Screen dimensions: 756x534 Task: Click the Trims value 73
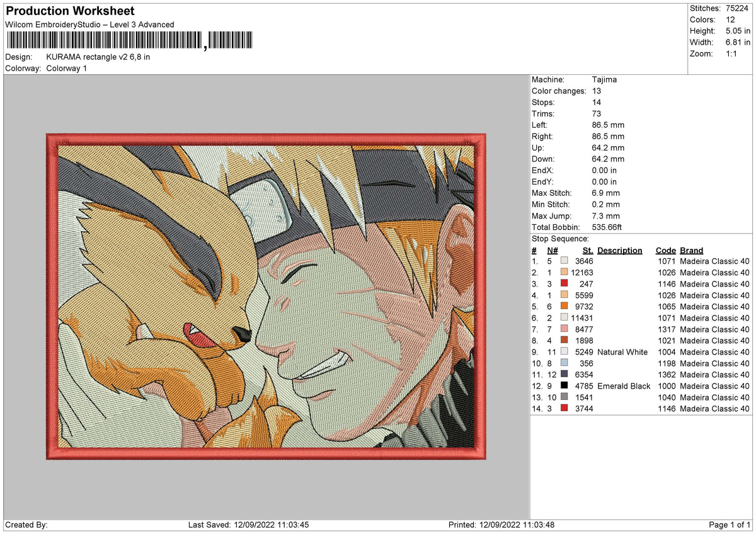(x=597, y=114)
